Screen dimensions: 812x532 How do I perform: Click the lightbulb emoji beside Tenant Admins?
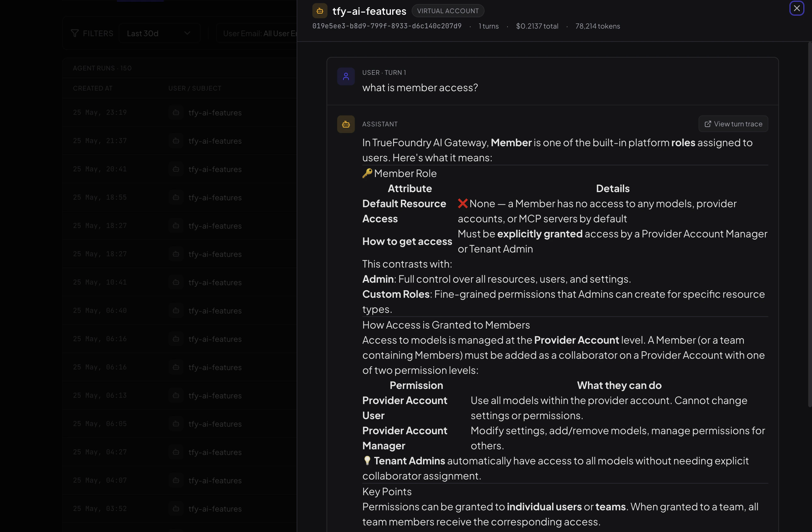pyautogui.click(x=367, y=461)
